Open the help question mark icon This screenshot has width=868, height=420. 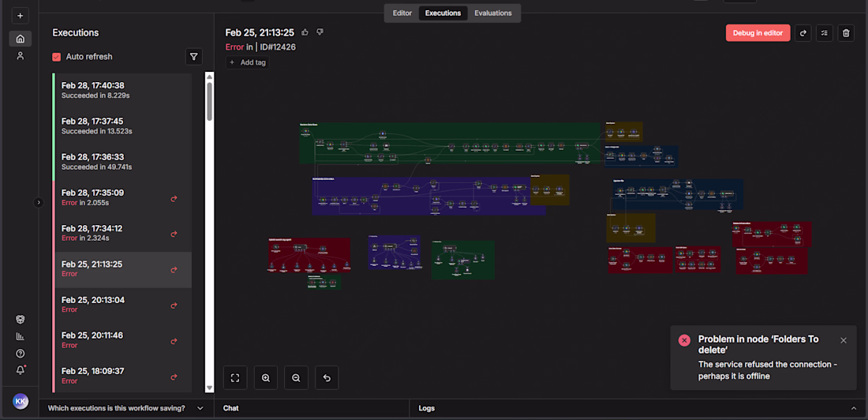pos(20,354)
